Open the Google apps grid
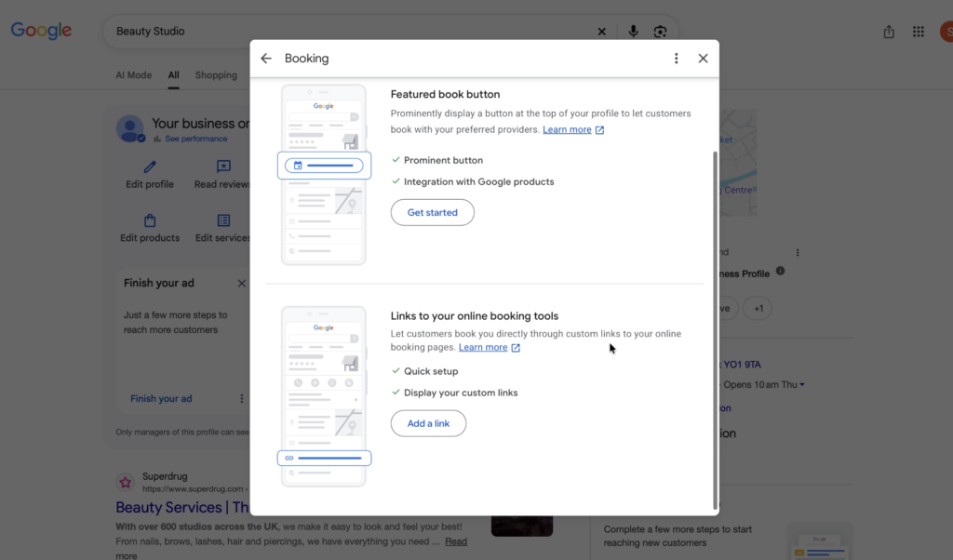 click(919, 32)
